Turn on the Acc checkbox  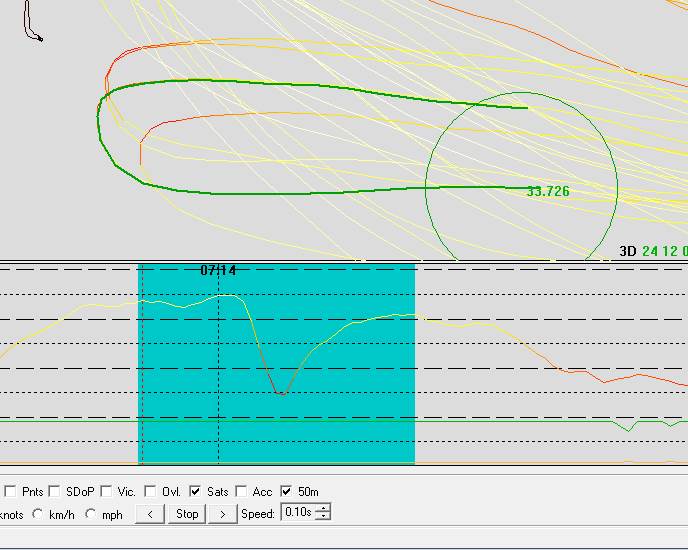coord(241,492)
